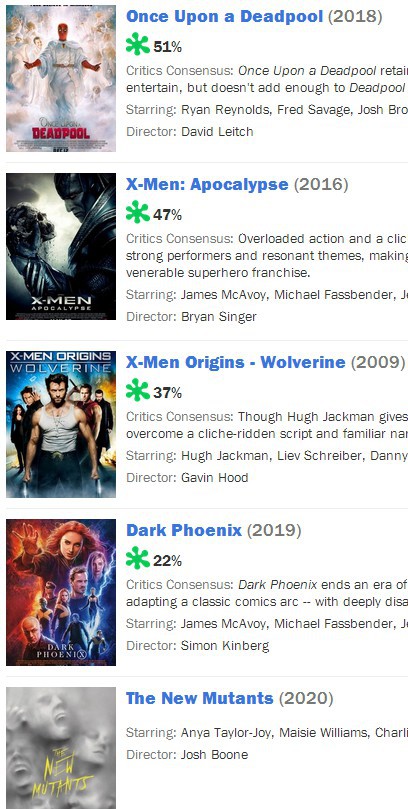Open the Dark Phoenix title link

click(x=184, y=530)
